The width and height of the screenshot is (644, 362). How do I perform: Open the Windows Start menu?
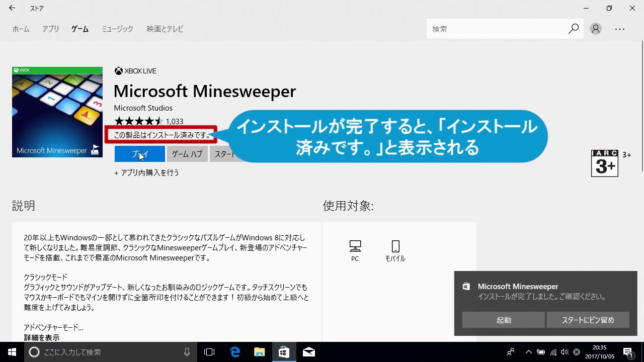(x=12, y=352)
